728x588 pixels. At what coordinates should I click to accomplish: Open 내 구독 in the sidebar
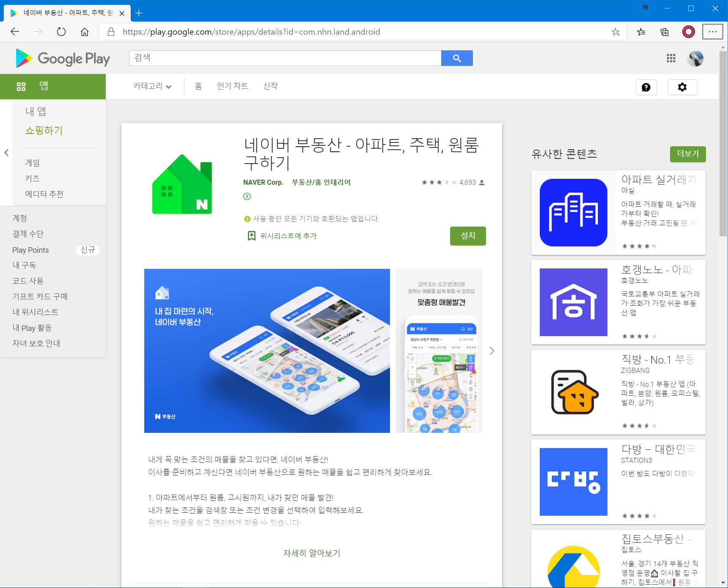click(x=24, y=265)
